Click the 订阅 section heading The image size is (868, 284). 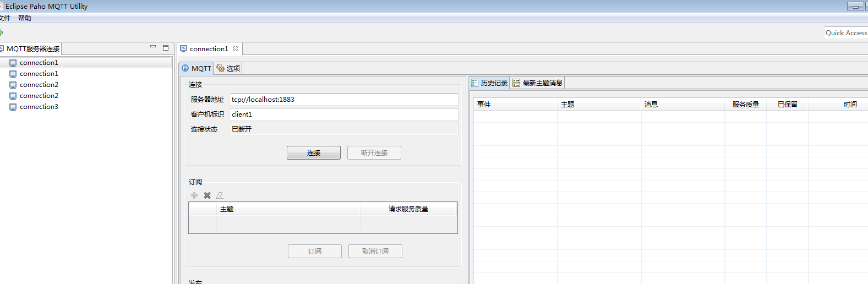coord(195,182)
